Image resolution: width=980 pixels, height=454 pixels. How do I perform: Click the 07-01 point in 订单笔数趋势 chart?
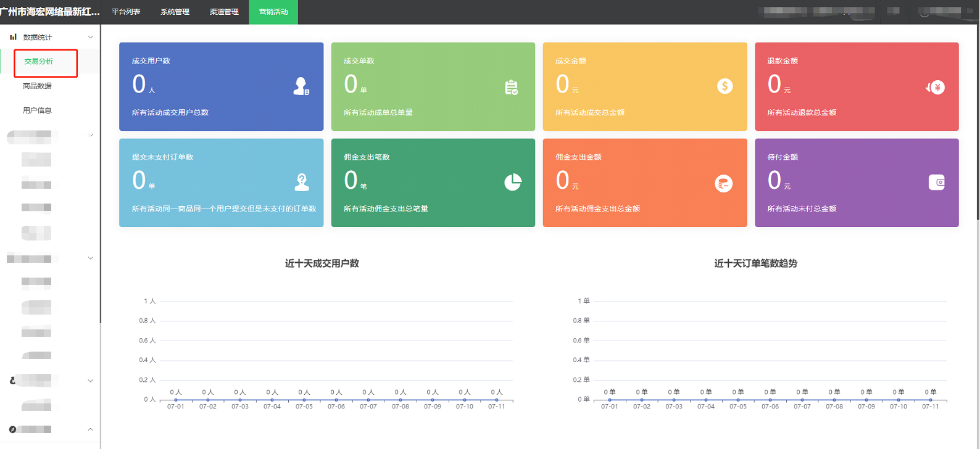pos(610,400)
